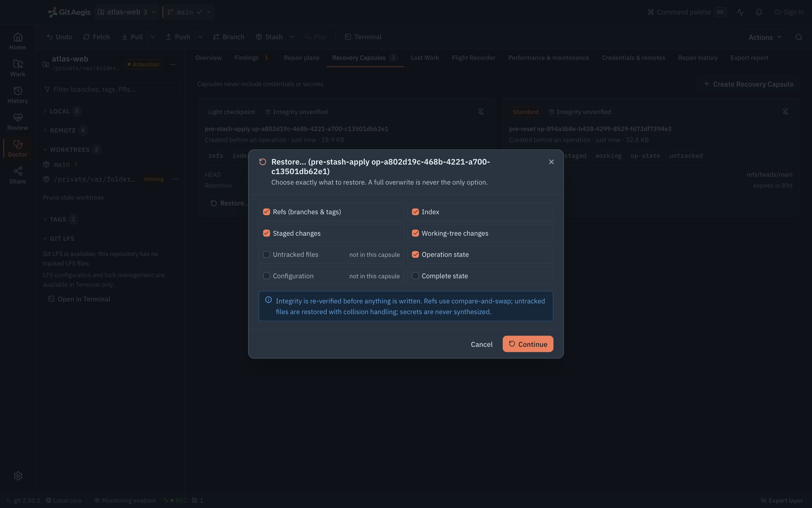Uncheck the Index checkbox

[x=415, y=212]
